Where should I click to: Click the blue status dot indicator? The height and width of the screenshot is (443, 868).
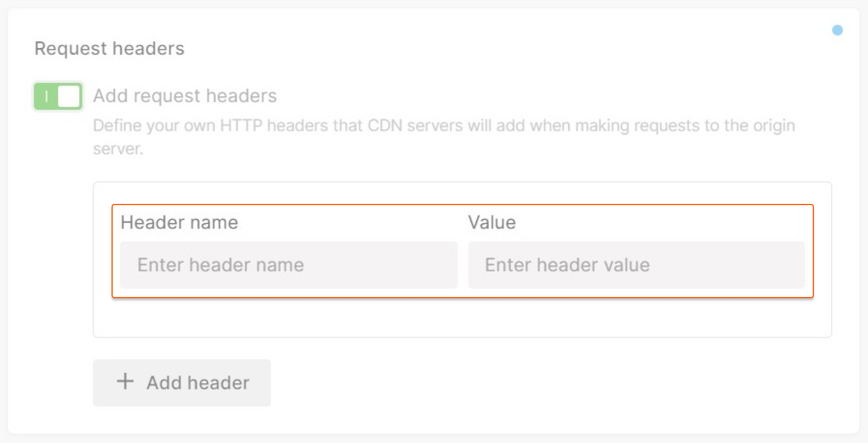[837, 30]
